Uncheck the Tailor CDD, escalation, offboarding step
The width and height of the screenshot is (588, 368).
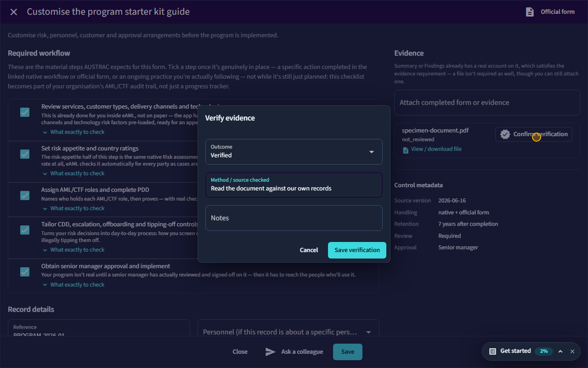click(25, 230)
